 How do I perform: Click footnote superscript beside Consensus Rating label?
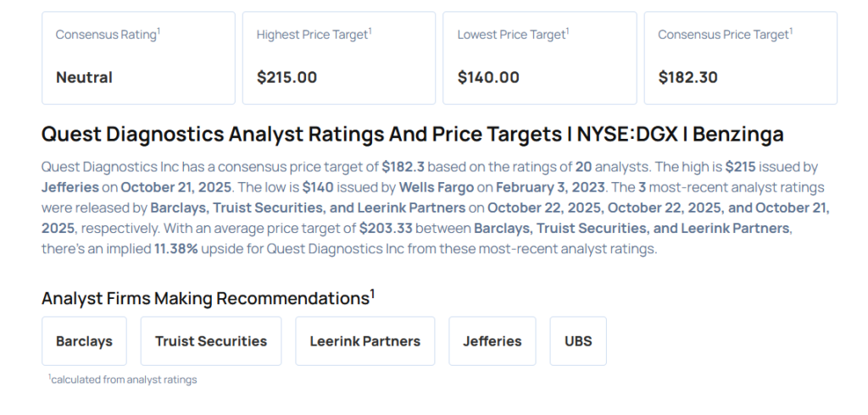click(159, 31)
